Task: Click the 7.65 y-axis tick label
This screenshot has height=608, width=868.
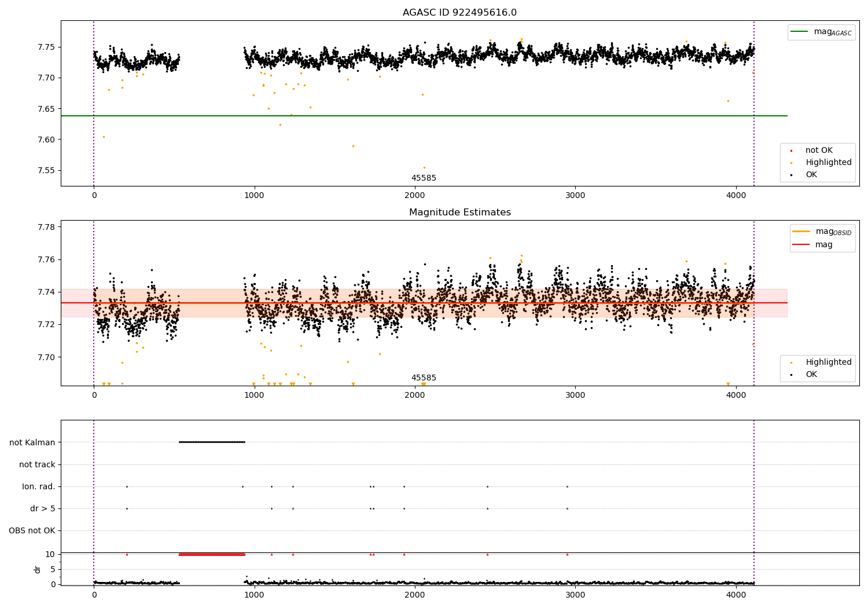Action: (x=46, y=109)
